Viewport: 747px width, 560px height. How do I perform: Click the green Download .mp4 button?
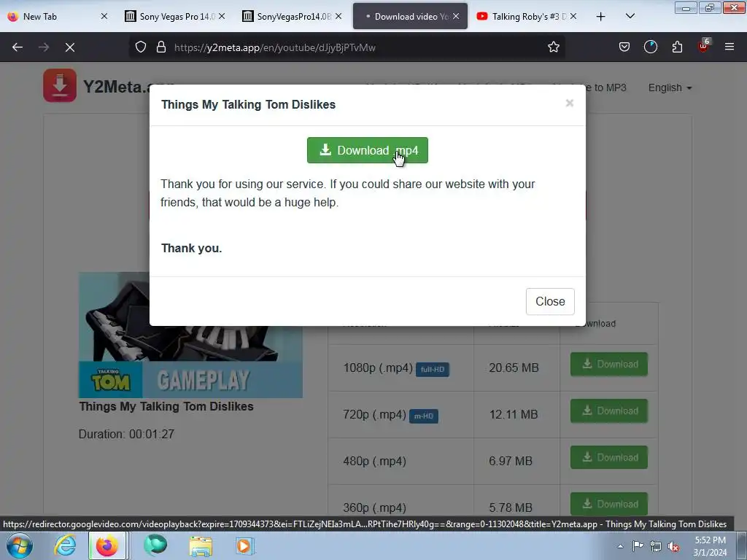(x=368, y=150)
